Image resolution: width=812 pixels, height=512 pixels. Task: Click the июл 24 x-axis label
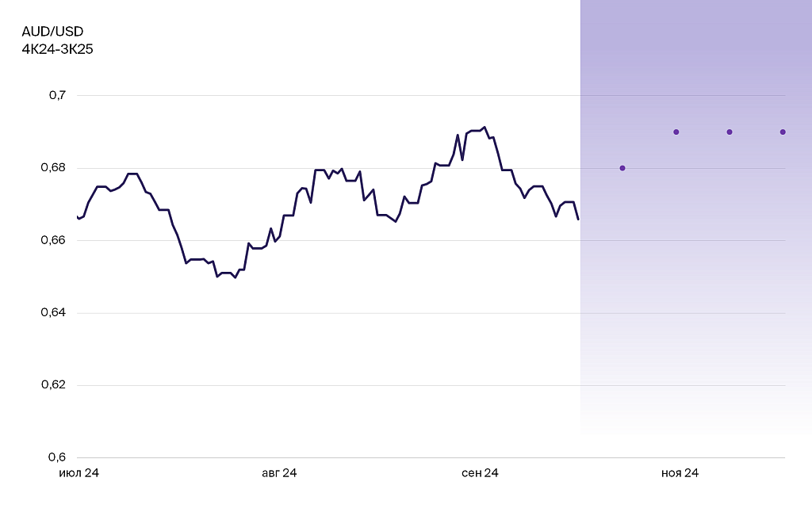[79, 473]
